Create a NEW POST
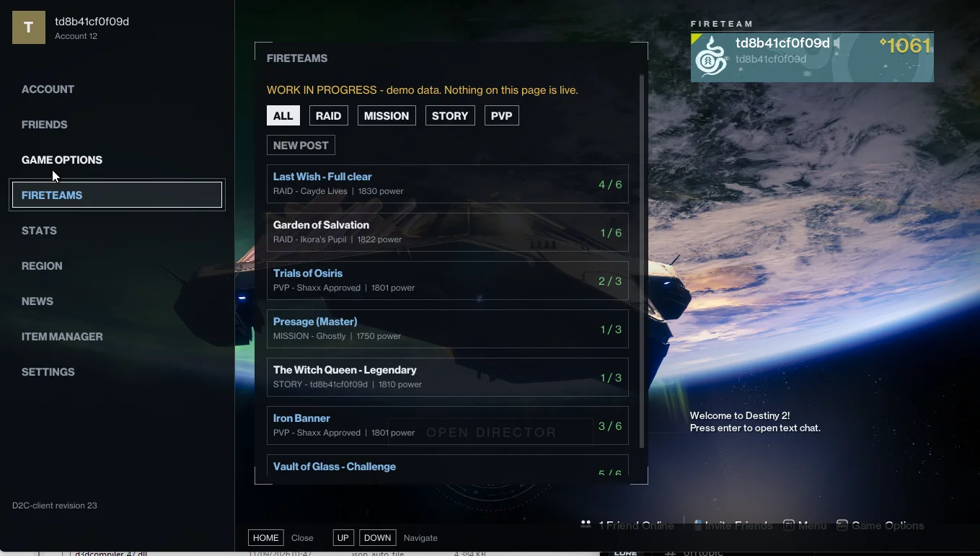This screenshot has width=980, height=556. 301,145
